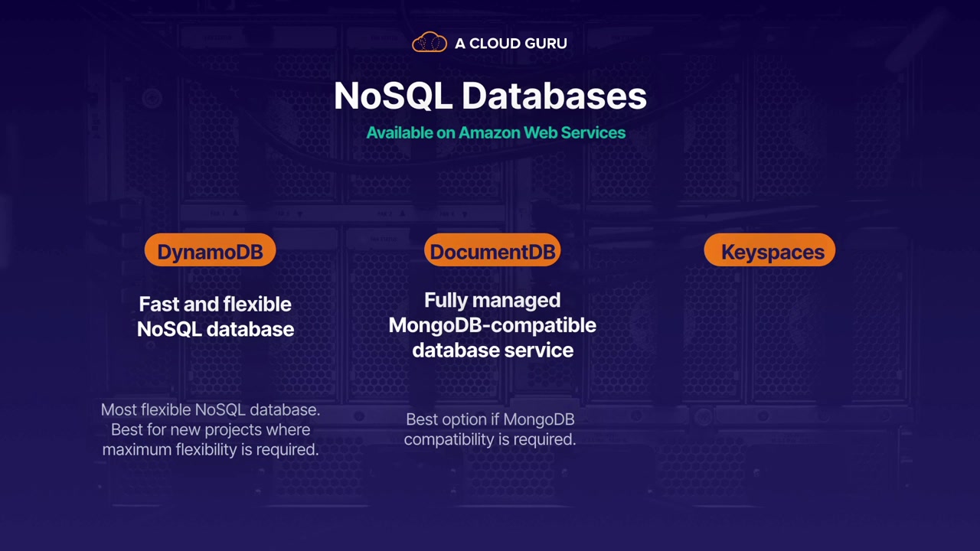The image size is (980, 551).
Task: Click the A Cloud Guru cloud logo icon
Action: 429,43
